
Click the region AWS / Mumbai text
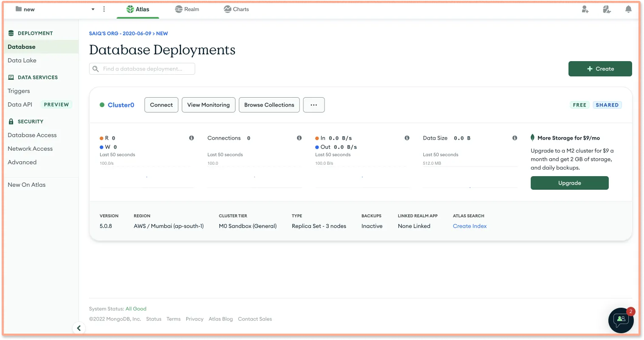click(x=168, y=226)
